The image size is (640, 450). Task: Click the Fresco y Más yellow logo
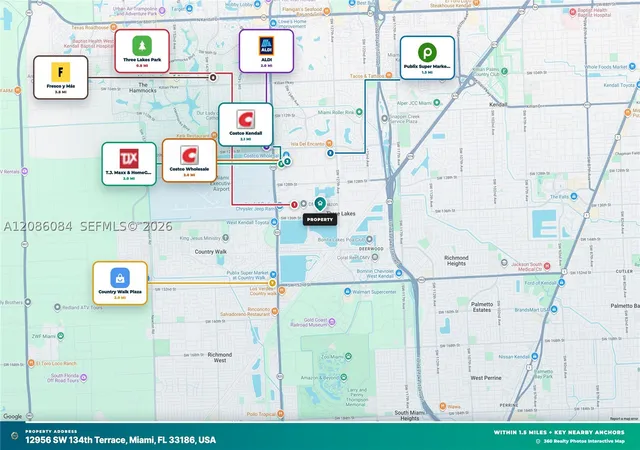point(60,72)
